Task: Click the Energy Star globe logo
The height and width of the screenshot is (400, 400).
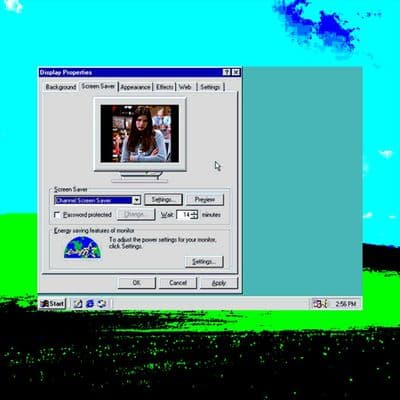Action: pyautogui.click(x=82, y=247)
